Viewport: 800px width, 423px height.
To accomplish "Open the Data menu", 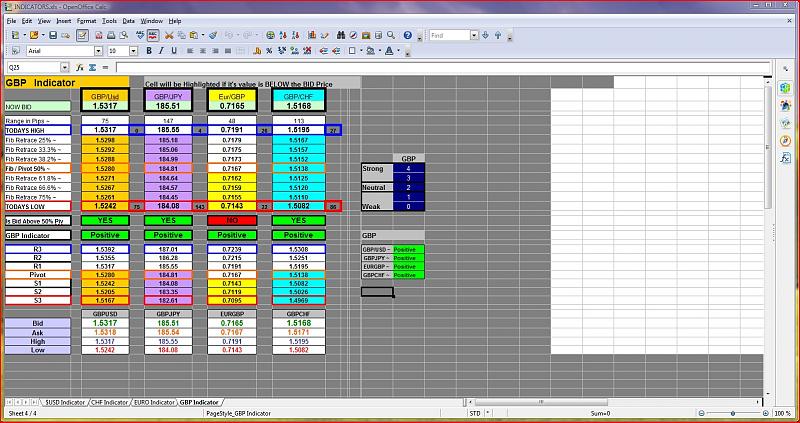I will click(x=129, y=21).
